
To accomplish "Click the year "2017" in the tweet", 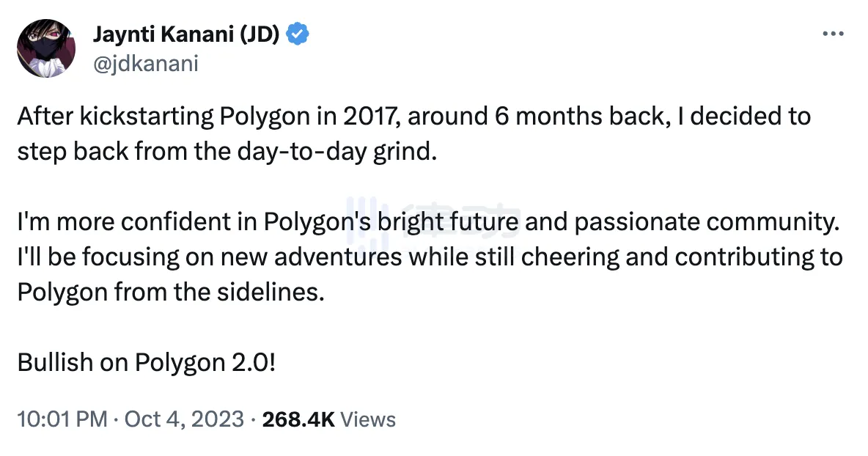I will click(359, 117).
